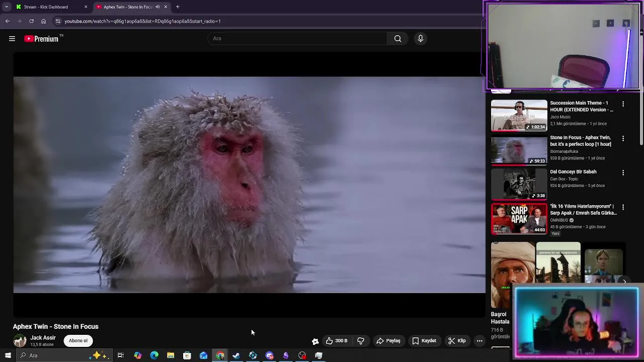Open Dal Goncayı Bir Sabah thumbnail
The image size is (644, 362).
point(519,184)
